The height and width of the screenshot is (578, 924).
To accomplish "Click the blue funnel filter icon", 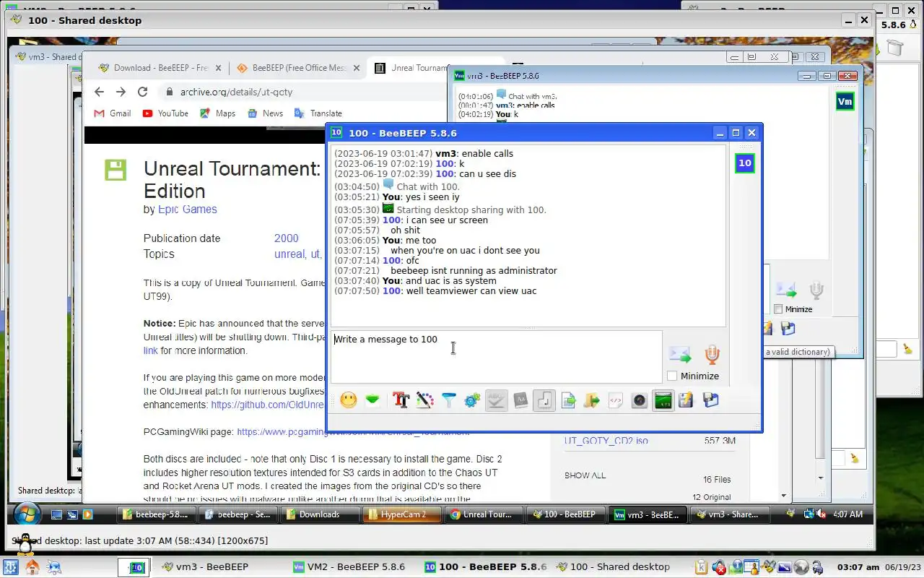I will click(x=448, y=400).
